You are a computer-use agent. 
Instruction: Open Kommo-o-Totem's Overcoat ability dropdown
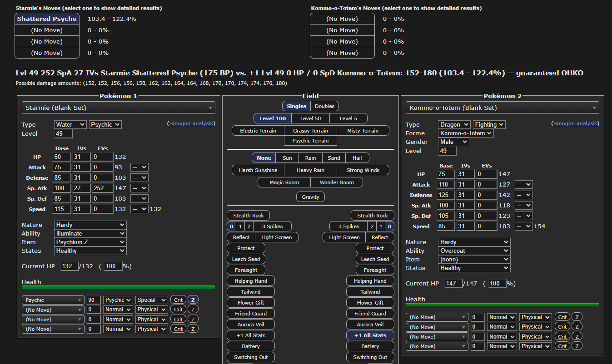pyautogui.click(x=474, y=251)
